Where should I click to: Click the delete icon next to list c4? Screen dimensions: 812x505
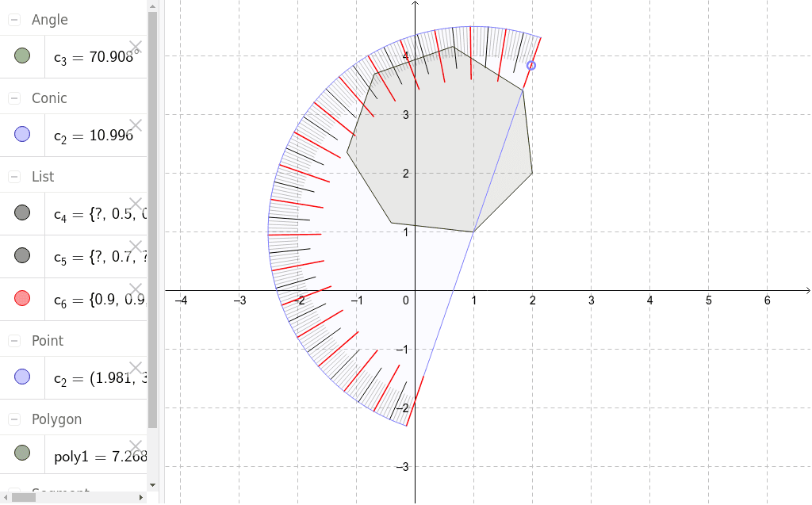[135, 205]
